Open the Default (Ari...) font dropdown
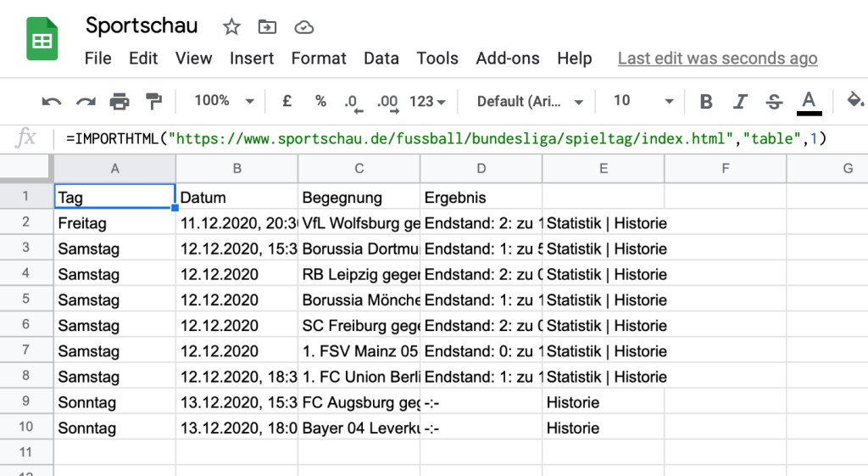The height and width of the screenshot is (476, 868). click(530, 102)
